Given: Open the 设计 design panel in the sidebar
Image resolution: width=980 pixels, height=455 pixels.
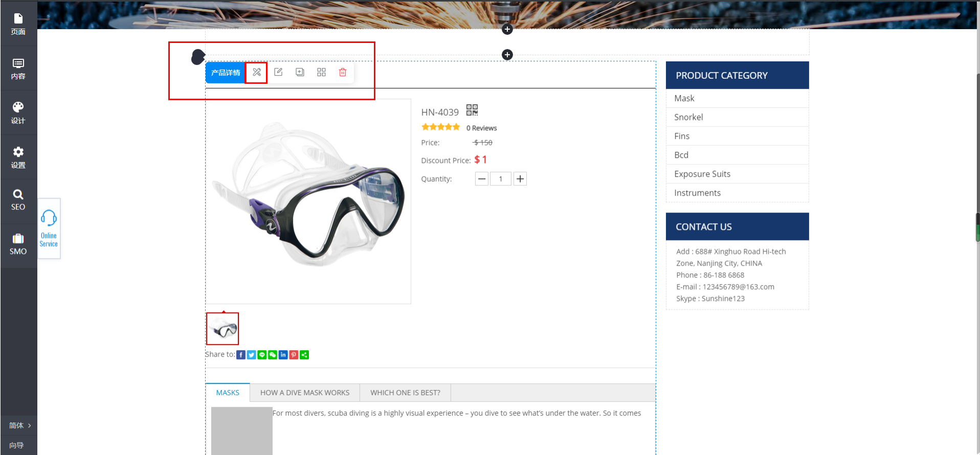Looking at the screenshot, I should [x=18, y=113].
